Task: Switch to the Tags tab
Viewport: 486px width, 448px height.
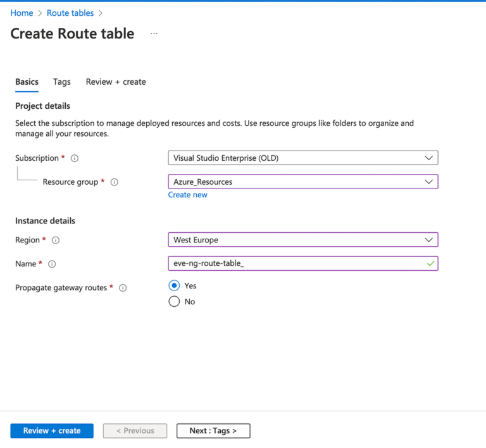Action: (x=62, y=82)
